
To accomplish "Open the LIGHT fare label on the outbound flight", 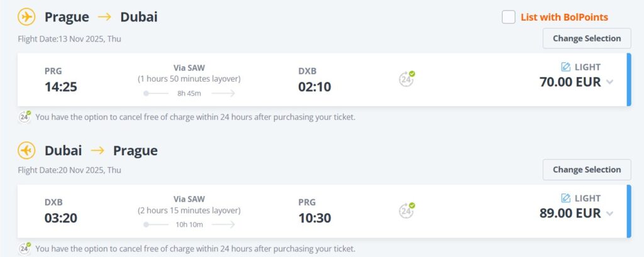I will pyautogui.click(x=587, y=67).
